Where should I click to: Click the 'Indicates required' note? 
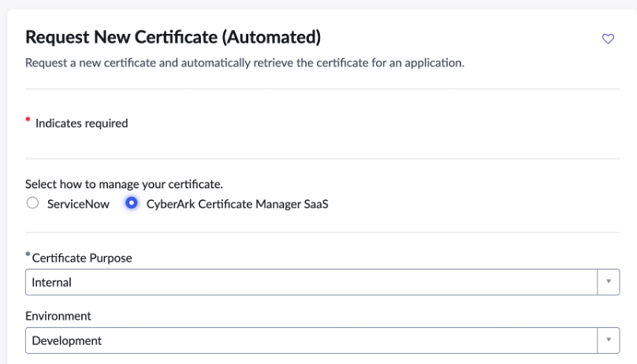click(81, 123)
